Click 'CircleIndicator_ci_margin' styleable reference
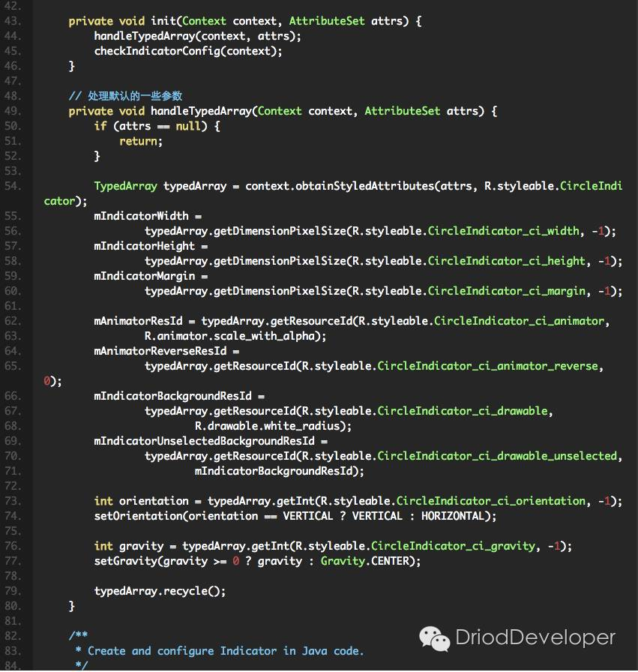This screenshot has height=672, width=638. click(507, 291)
